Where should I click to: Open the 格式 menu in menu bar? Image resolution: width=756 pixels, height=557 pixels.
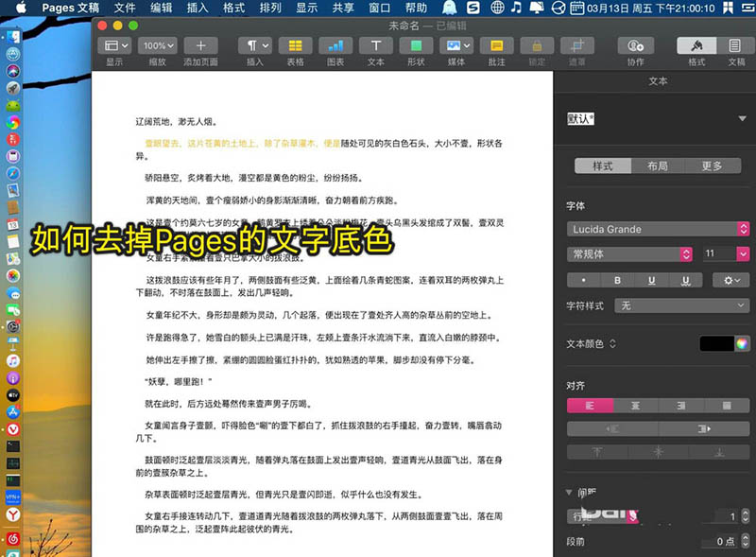tap(233, 8)
